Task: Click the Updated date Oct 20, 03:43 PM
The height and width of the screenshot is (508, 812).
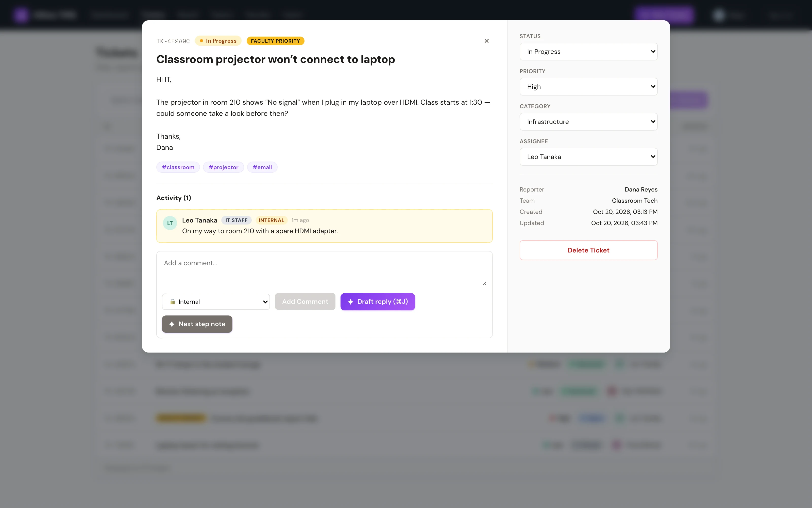Action: pyautogui.click(x=624, y=223)
